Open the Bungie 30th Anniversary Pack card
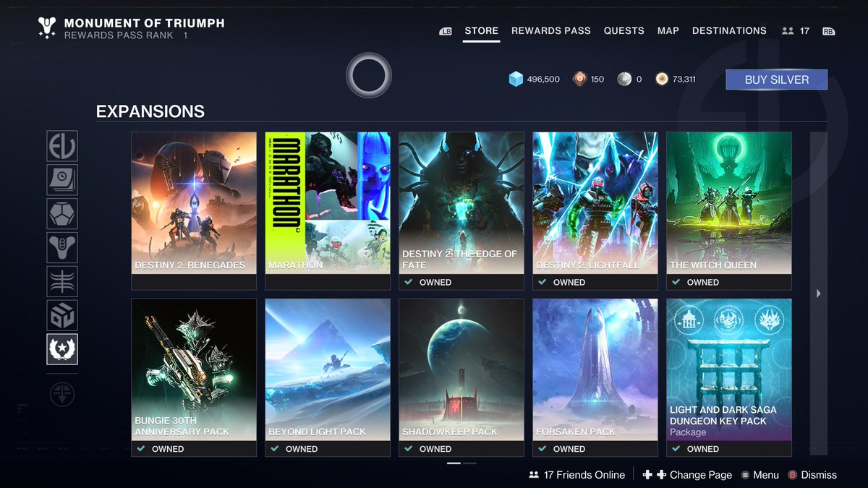The height and width of the screenshot is (488, 868). pos(194,377)
